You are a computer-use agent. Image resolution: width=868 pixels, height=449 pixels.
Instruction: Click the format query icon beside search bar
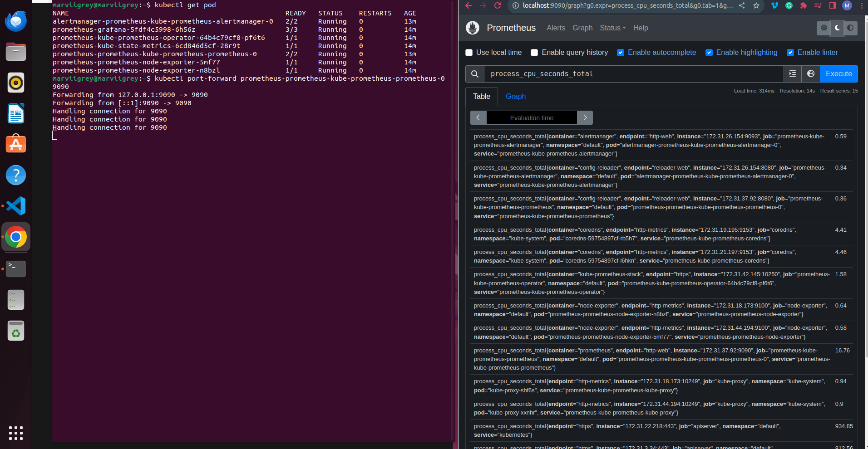792,73
